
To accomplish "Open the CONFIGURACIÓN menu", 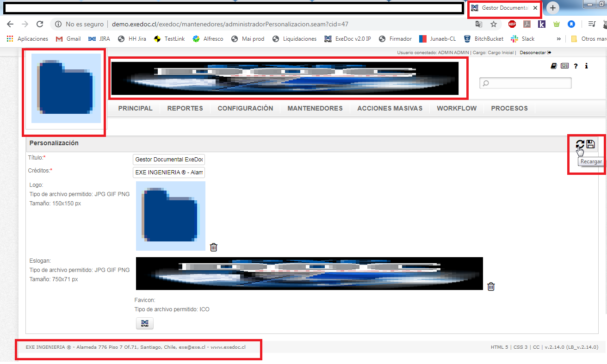I will (245, 108).
